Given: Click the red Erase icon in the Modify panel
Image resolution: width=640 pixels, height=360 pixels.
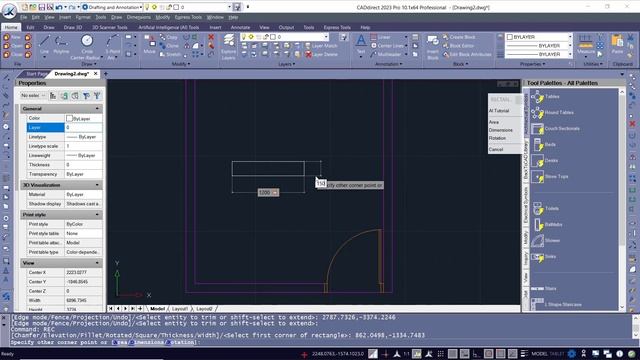Looking at the screenshot, I should (211, 37).
